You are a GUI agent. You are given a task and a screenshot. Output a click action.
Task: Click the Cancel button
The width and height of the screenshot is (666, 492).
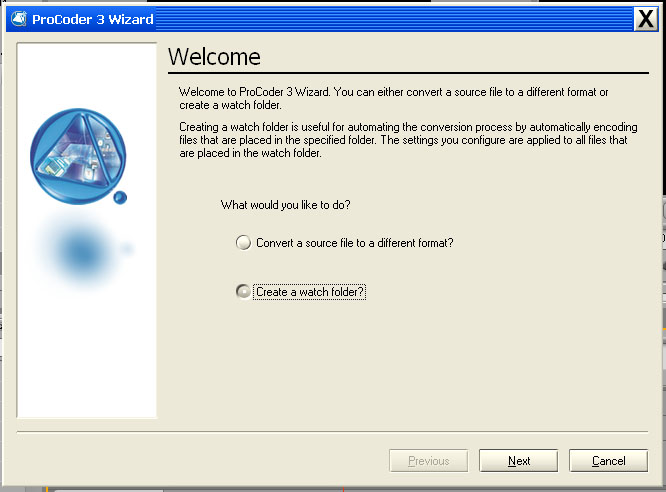pos(609,461)
